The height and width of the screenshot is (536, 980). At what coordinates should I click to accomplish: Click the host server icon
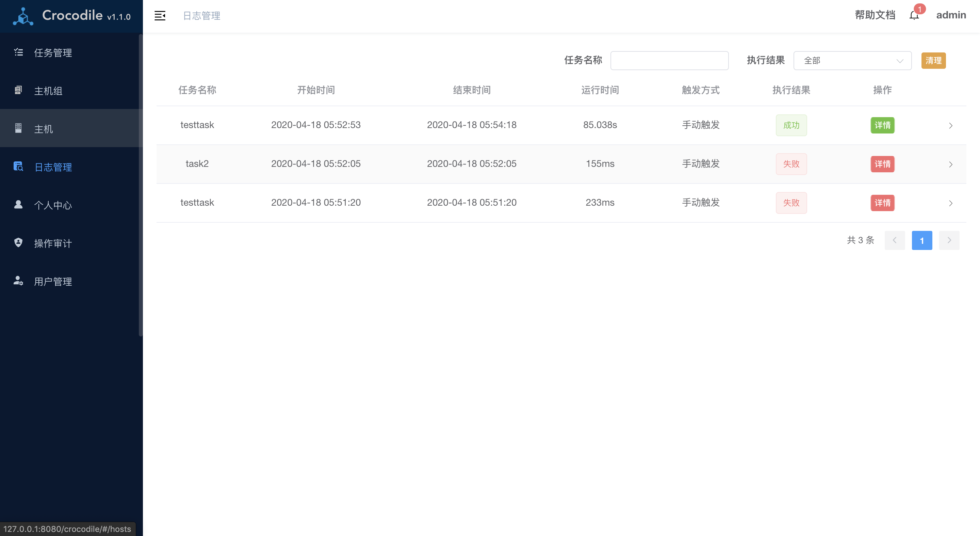[18, 128]
